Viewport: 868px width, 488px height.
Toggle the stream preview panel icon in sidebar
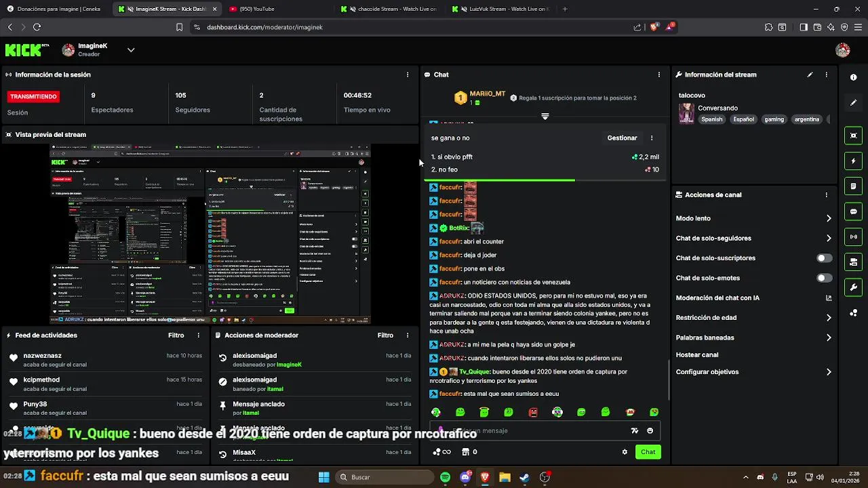[x=854, y=136]
